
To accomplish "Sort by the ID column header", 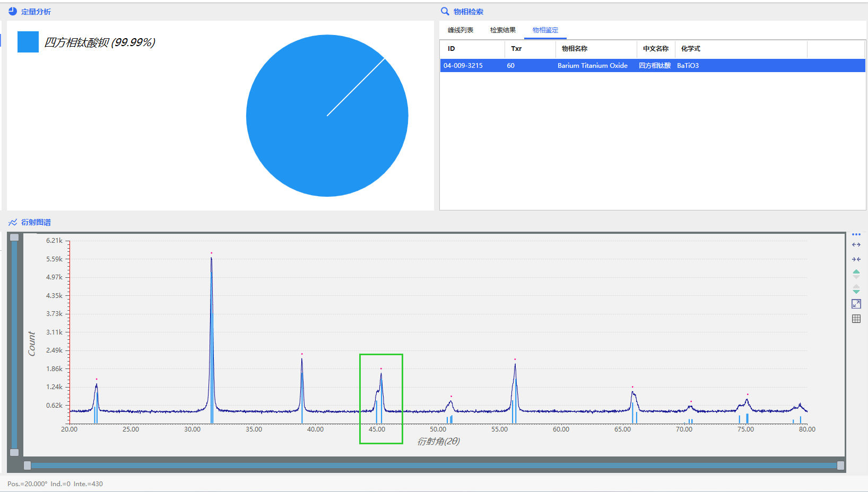I will (452, 49).
